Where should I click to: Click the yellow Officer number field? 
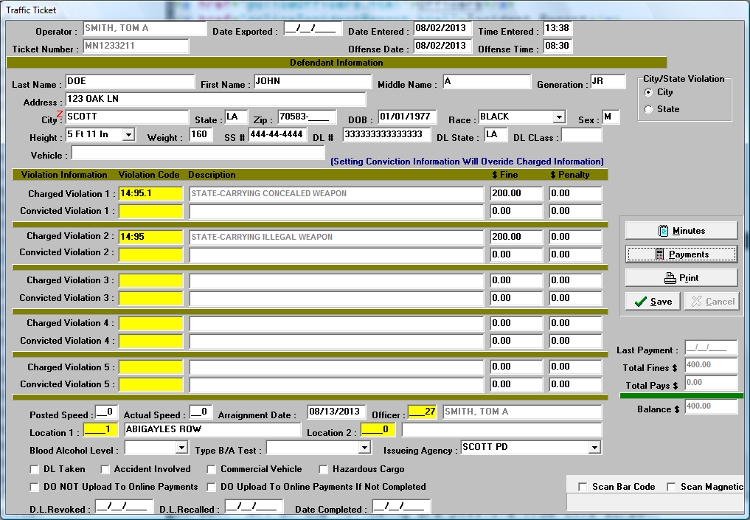(422, 412)
